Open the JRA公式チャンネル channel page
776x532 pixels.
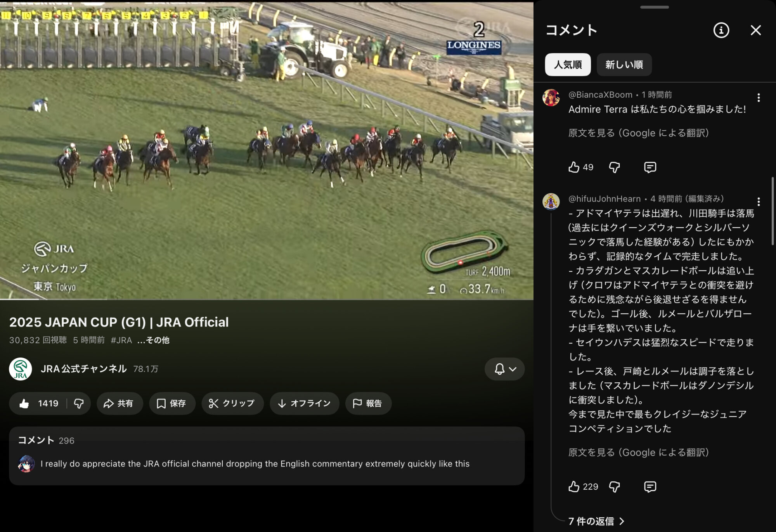coord(83,369)
